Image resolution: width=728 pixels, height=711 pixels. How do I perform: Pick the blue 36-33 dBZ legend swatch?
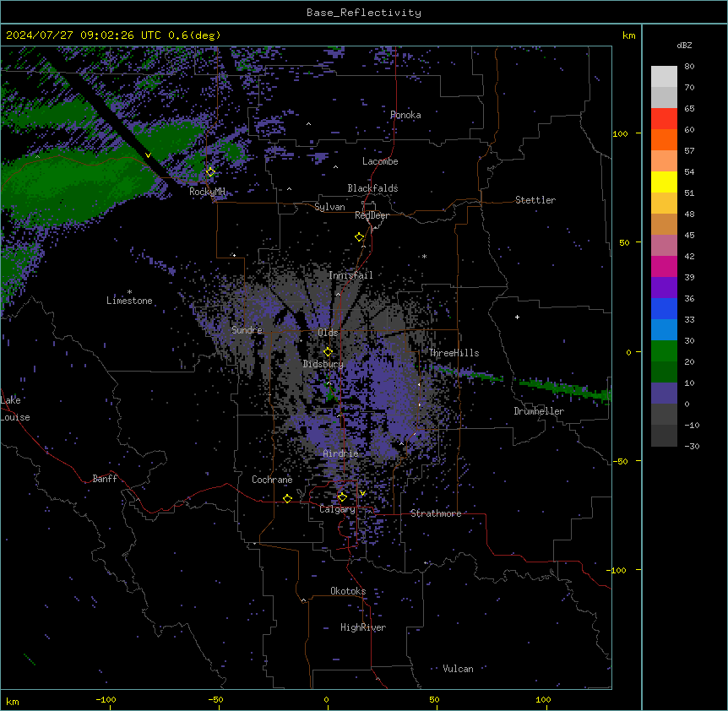(x=664, y=308)
